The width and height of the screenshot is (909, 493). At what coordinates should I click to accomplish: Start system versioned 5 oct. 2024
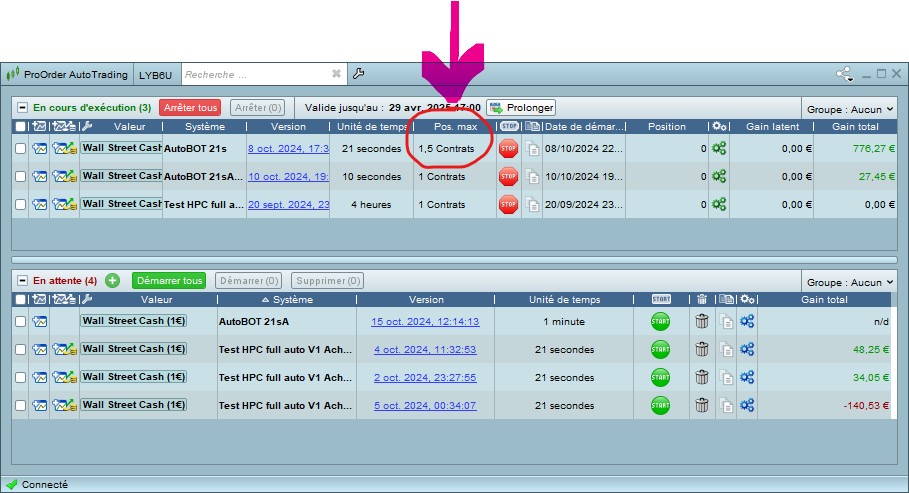(x=660, y=405)
